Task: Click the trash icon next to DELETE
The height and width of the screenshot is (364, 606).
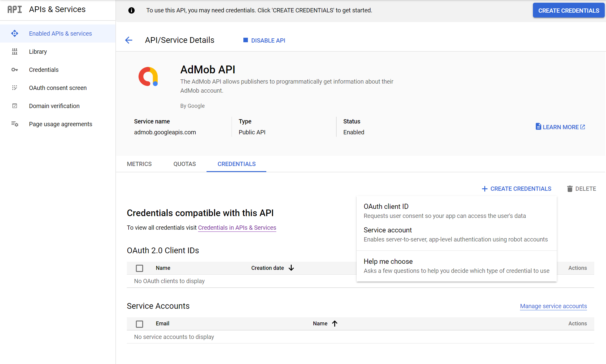Action: click(x=570, y=189)
